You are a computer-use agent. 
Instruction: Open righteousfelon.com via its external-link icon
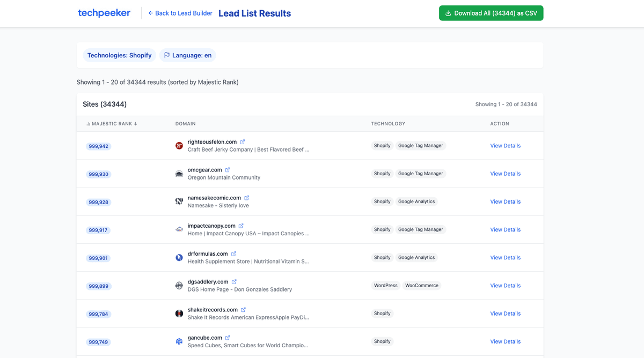242,141
